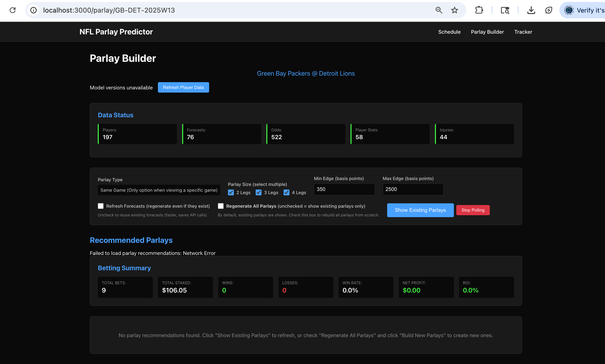Focus the Min Edge basis points field
This screenshot has height=364, width=605.
tap(344, 189)
